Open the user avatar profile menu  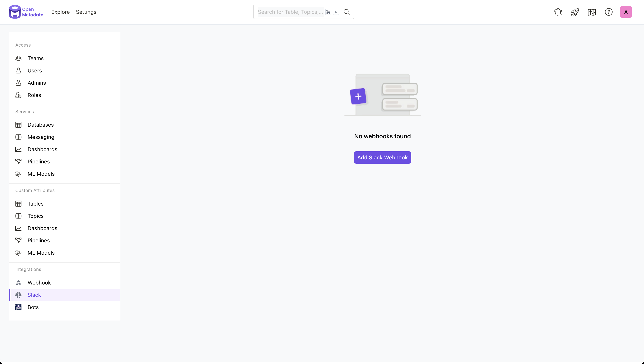point(626,12)
